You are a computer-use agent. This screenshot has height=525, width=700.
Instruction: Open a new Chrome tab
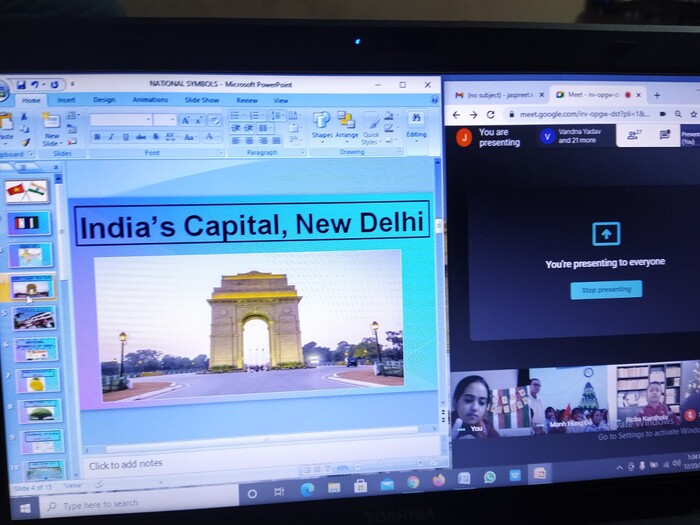pos(657,95)
